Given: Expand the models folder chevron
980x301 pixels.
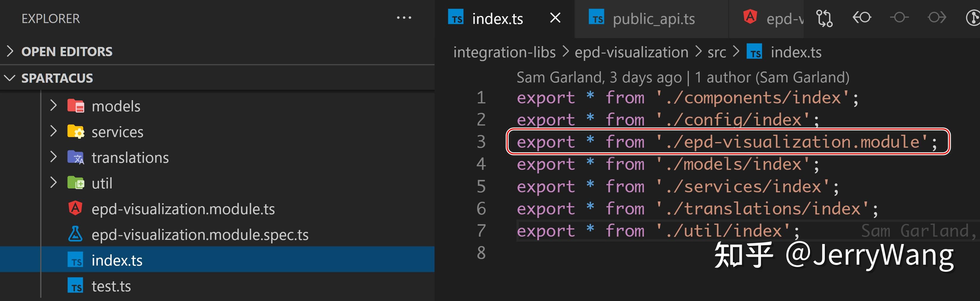Looking at the screenshot, I should [53, 105].
